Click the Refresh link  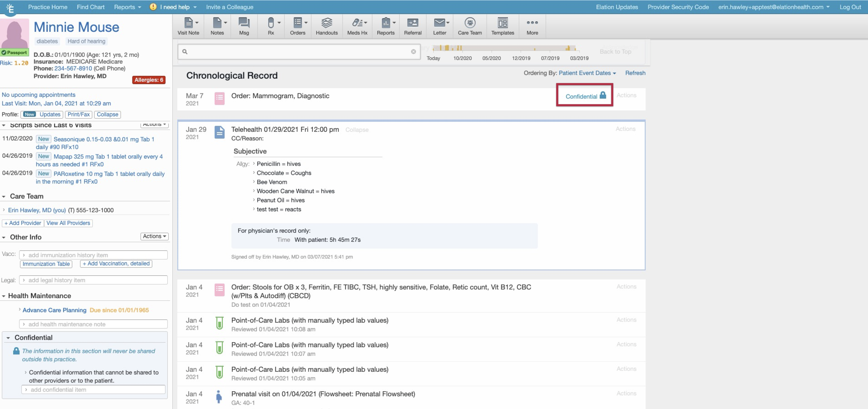pyautogui.click(x=635, y=73)
